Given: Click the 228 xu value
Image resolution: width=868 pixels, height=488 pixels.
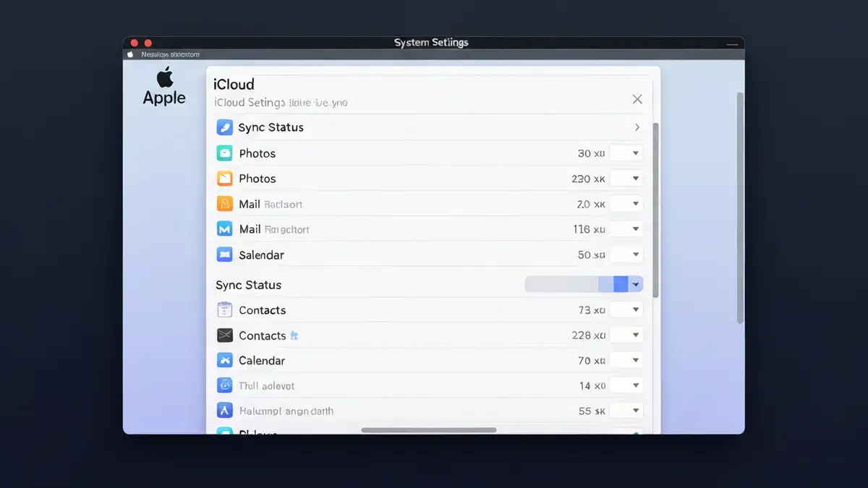Looking at the screenshot, I should (588, 335).
